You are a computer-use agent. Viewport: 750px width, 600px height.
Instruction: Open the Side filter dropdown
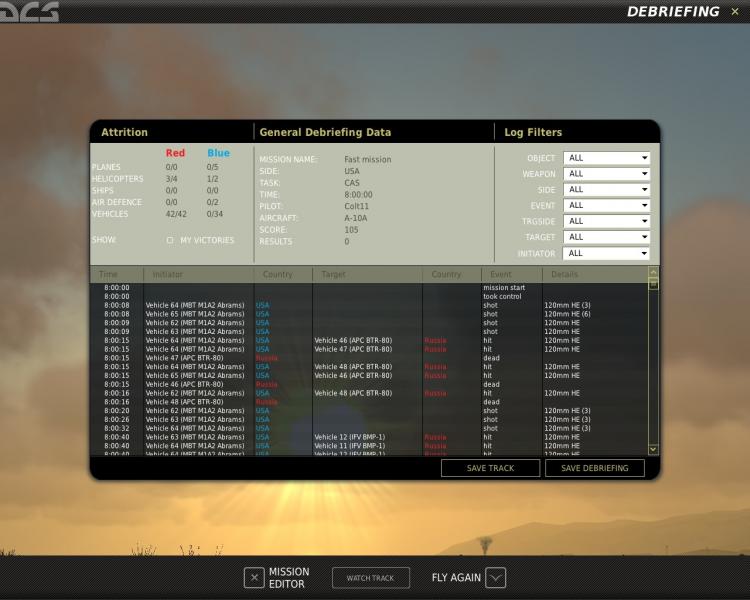tap(607, 189)
